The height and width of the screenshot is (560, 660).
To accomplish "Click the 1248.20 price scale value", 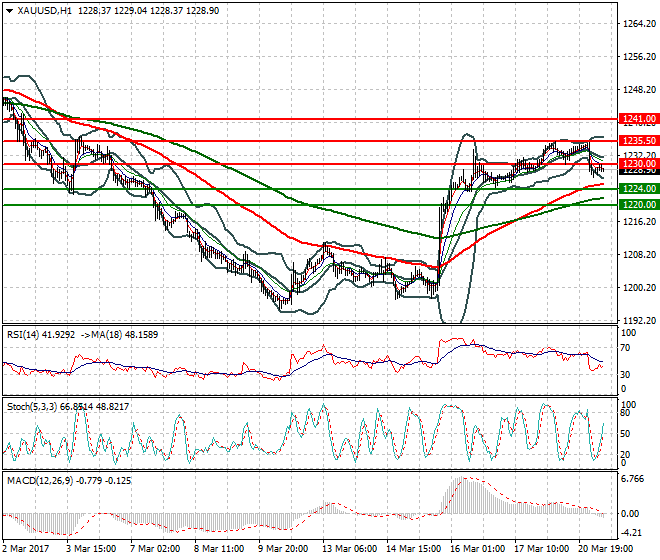I will (x=639, y=90).
